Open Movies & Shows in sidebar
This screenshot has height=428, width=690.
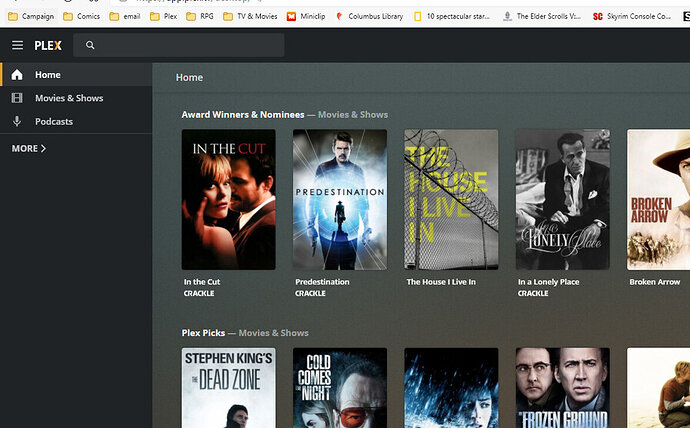point(77,98)
